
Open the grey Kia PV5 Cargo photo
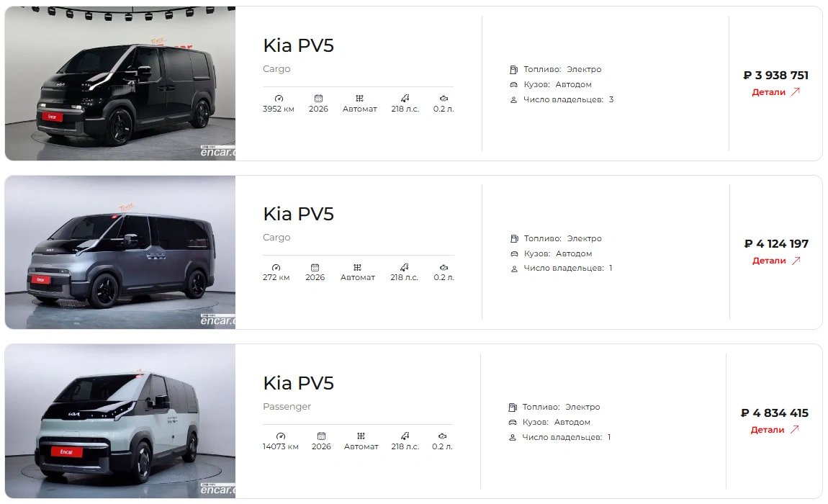(x=120, y=252)
